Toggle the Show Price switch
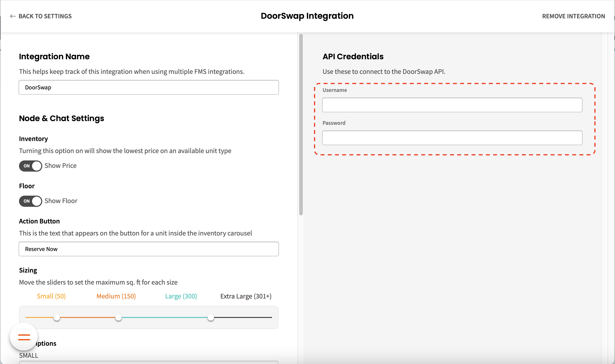Screen dimensions: 615x364 point(31,166)
